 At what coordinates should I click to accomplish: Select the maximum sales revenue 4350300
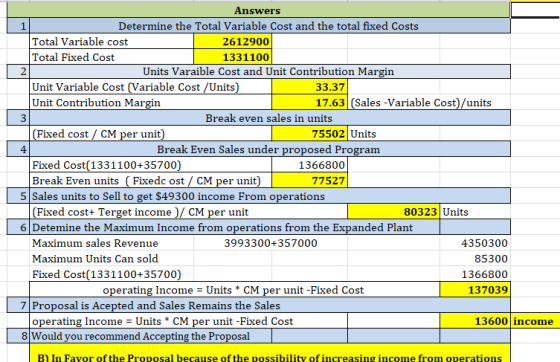(475, 243)
